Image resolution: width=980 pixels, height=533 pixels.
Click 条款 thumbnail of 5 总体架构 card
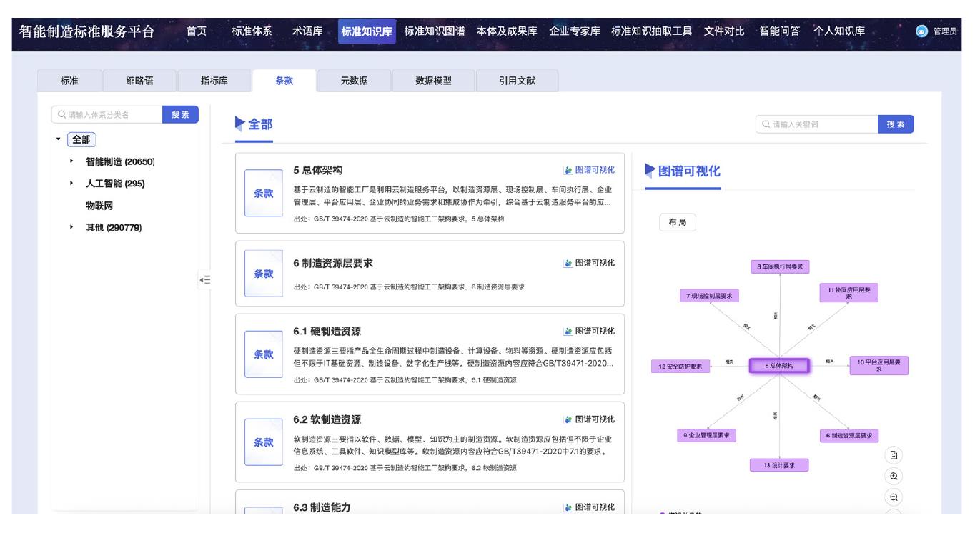(264, 193)
